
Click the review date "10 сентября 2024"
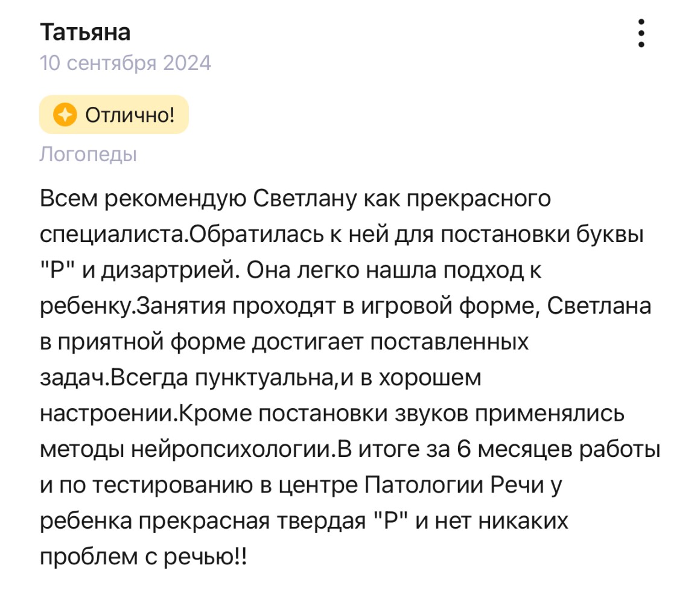126,63
